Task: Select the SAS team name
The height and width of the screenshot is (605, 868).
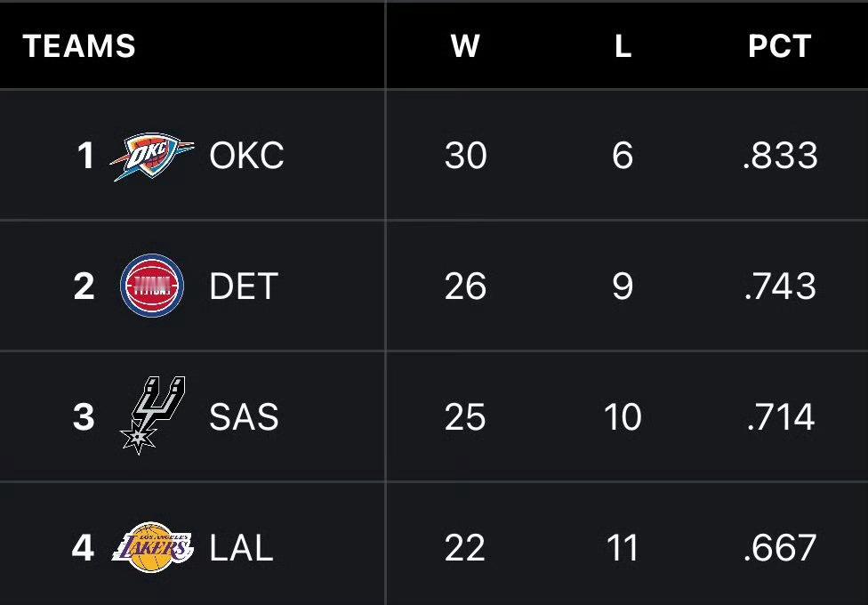Action: coord(244,416)
